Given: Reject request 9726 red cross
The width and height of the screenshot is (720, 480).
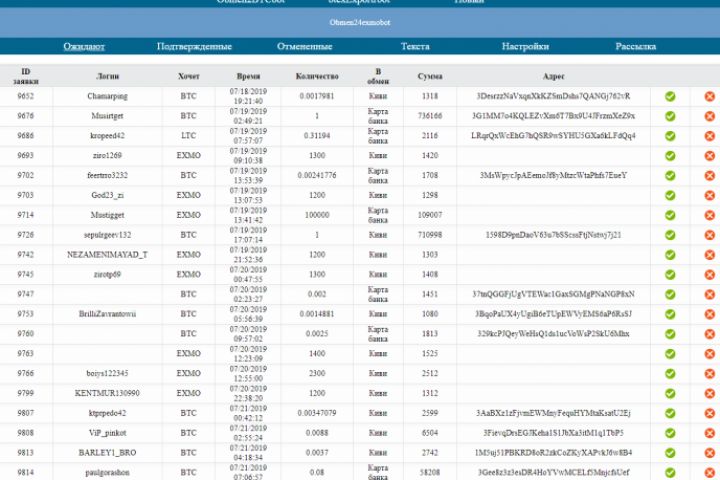Looking at the screenshot, I should (709, 235).
